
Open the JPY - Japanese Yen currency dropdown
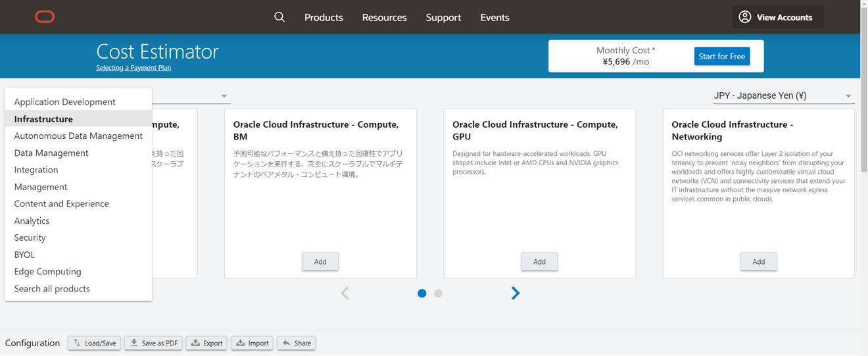[783, 96]
